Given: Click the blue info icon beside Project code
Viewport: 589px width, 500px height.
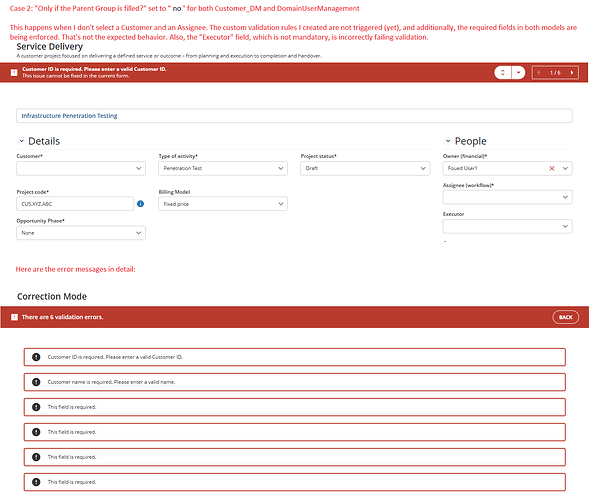Looking at the screenshot, I should click(140, 204).
